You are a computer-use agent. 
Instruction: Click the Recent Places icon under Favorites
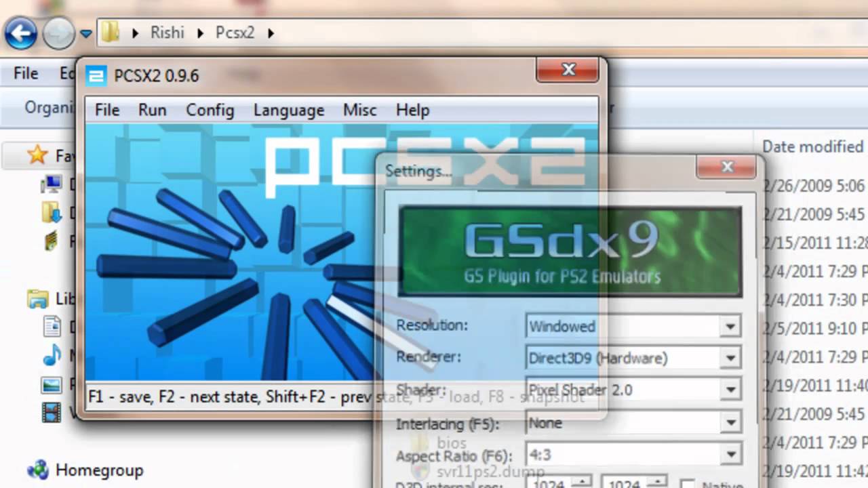tap(52, 242)
